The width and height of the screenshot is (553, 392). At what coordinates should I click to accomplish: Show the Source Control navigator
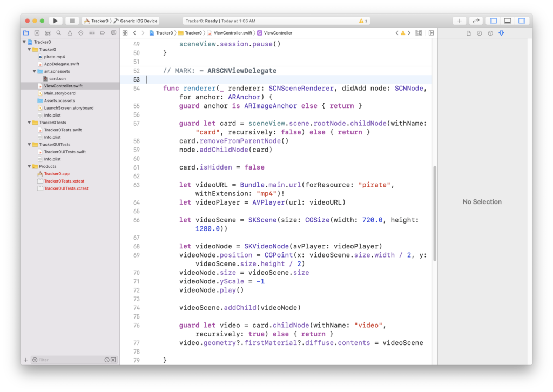pyautogui.click(x=37, y=33)
